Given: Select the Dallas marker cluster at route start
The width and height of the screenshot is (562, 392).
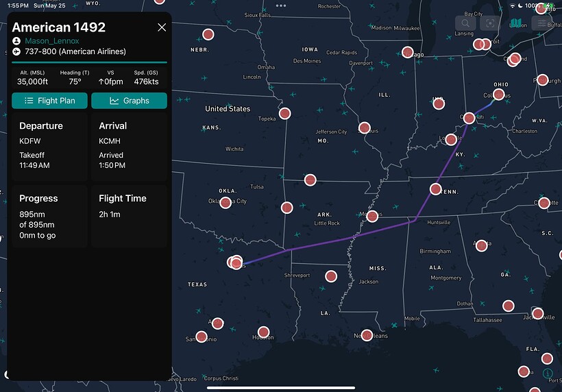Looking at the screenshot, I should pyautogui.click(x=235, y=262).
